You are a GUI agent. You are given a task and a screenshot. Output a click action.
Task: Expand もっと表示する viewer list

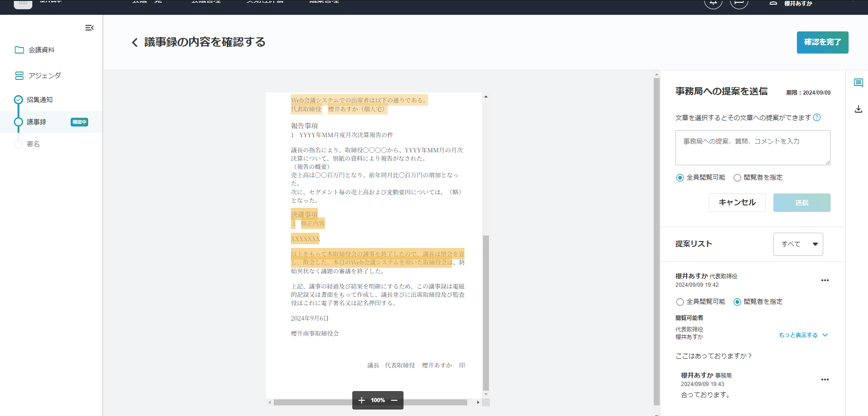[803, 335]
